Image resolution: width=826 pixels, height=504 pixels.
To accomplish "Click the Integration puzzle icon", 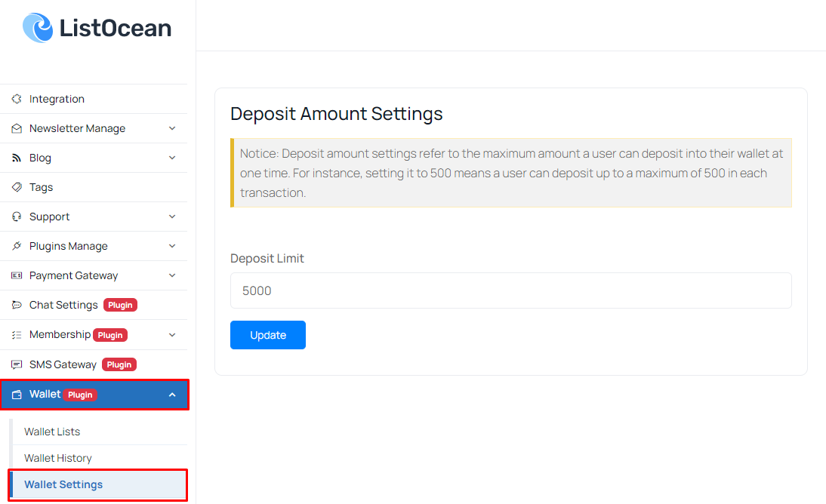I will 17,99.
